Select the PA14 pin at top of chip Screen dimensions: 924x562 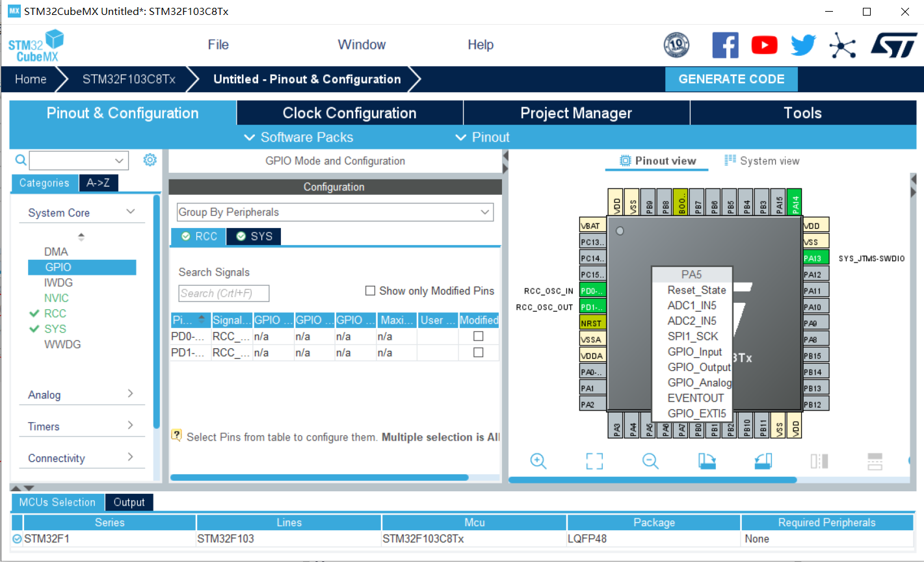click(x=795, y=201)
